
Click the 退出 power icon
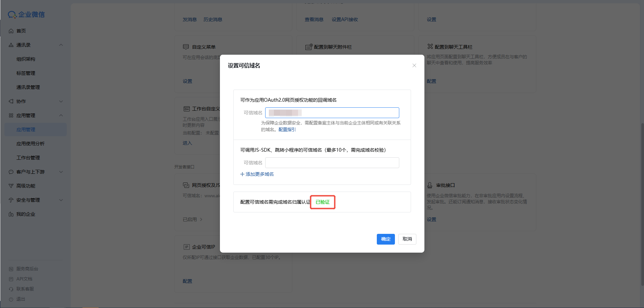(x=11, y=299)
